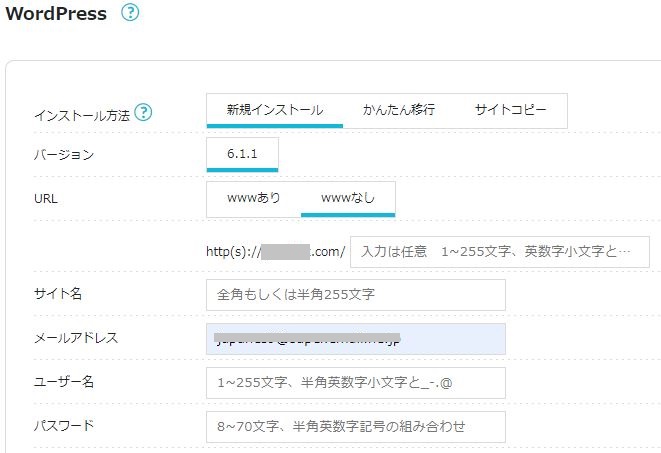661x453 pixels.
Task: Choose the wwwなし URL option
Action: (x=348, y=198)
